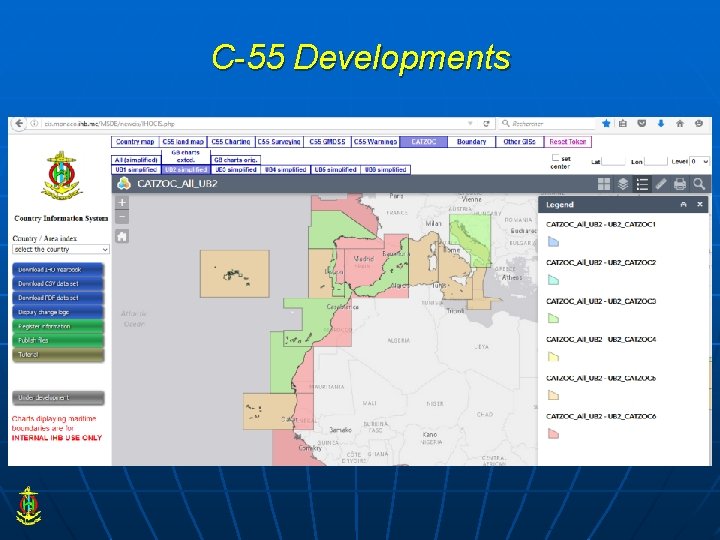720x540 pixels.
Task: Open the basemap gallery grid icon
Action: click(x=604, y=184)
